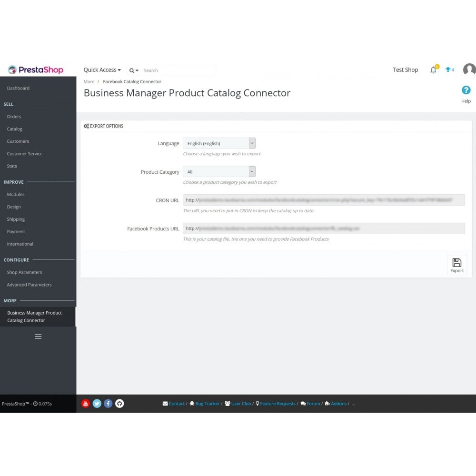
Task: Open the Bug Tracker footer link
Action: 208,404
